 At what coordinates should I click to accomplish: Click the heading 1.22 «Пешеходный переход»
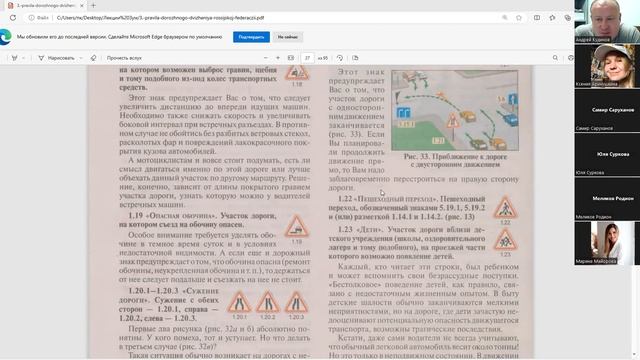coord(387,199)
